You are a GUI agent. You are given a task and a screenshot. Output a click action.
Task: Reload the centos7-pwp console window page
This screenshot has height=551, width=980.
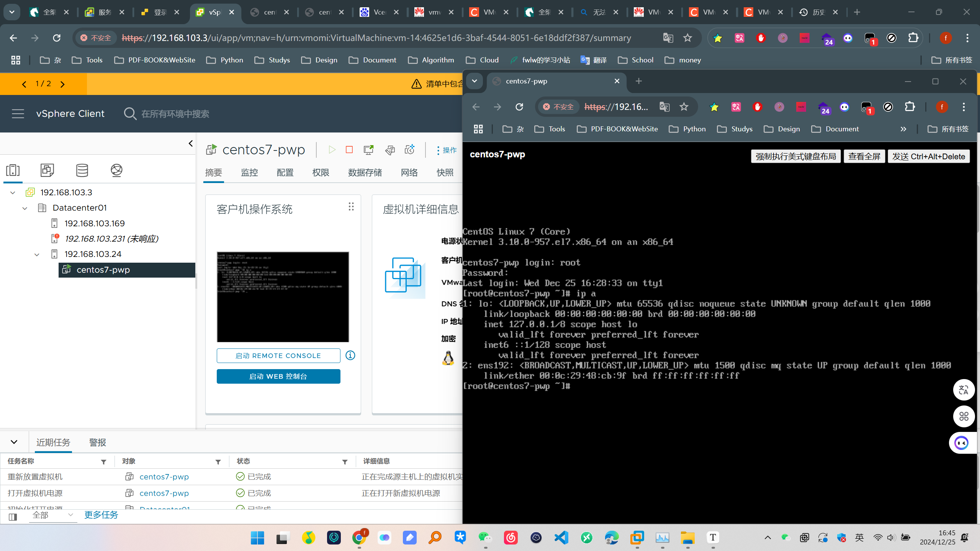coord(519,107)
